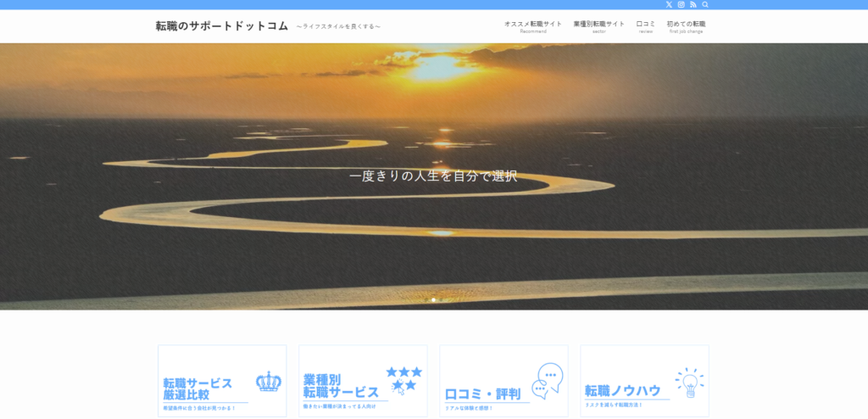The width and height of the screenshot is (868, 419).
Task: Click the crown icon on comparison banner
Action: click(269, 381)
